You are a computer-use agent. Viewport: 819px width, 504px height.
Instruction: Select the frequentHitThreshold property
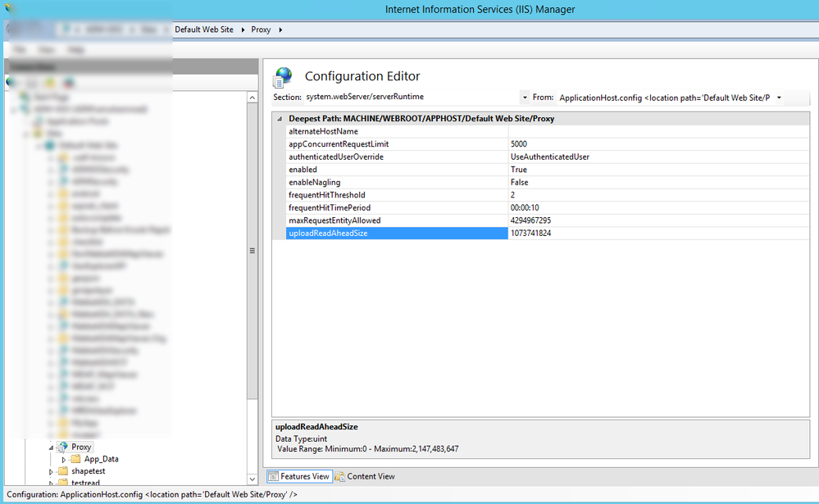(397, 195)
